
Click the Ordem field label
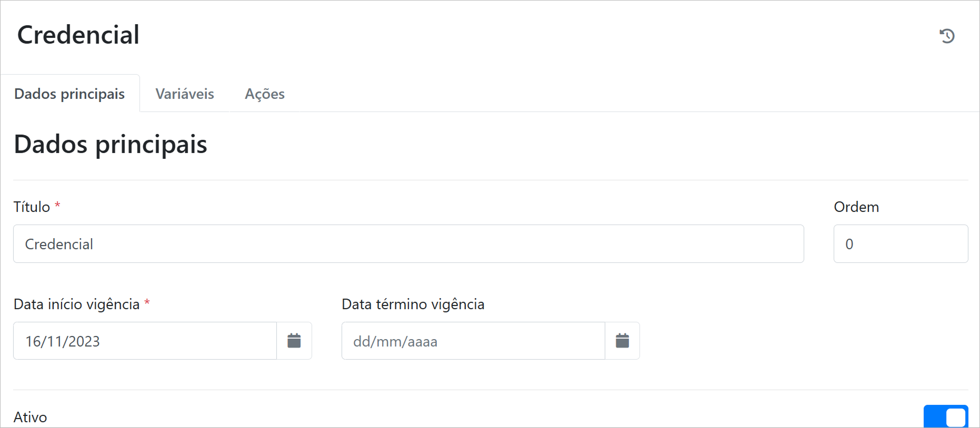856,207
